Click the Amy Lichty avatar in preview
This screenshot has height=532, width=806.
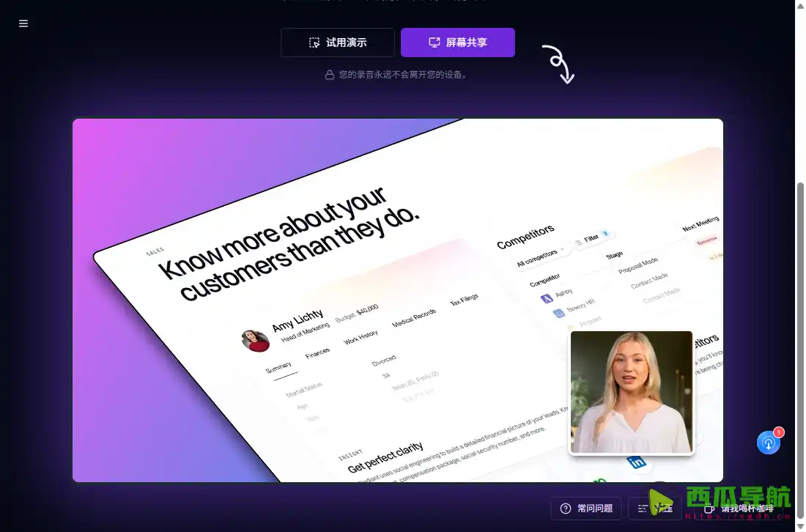tap(256, 341)
